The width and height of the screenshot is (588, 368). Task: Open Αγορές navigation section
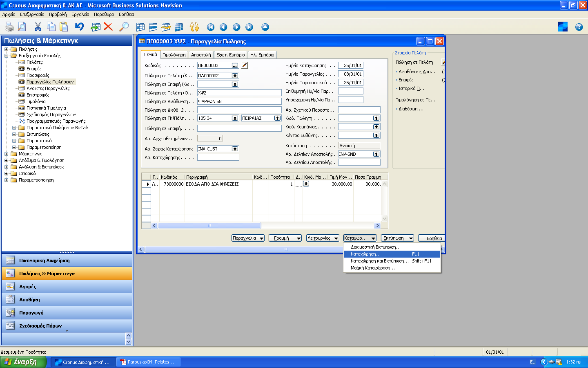(67, 287)
